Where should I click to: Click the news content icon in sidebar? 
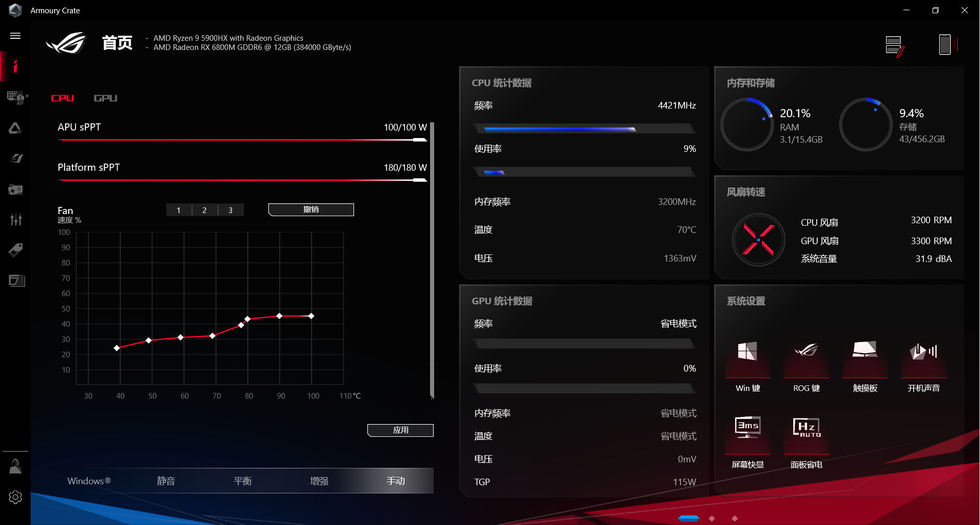point(15,281)
